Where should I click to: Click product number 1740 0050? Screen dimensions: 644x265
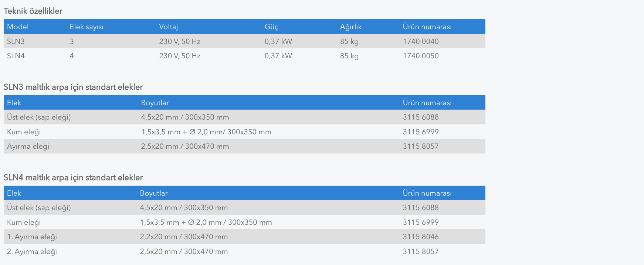(x=421, y=56)
